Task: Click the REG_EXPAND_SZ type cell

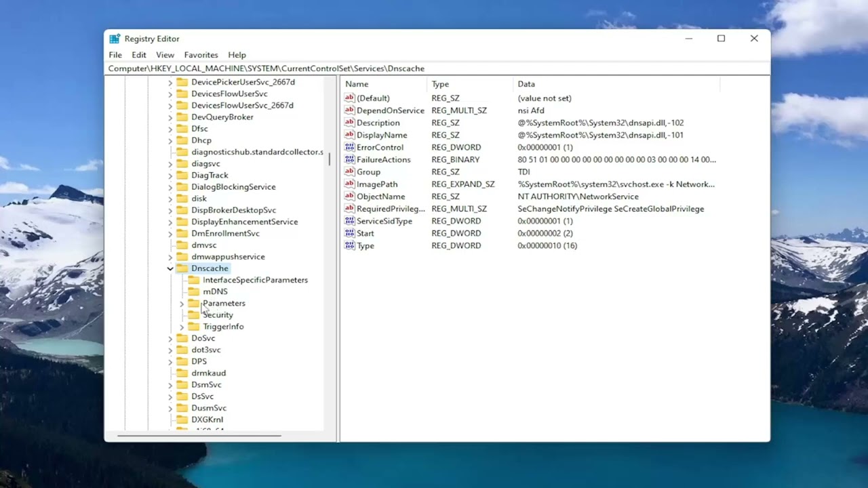Action: (x=463, y=184)
